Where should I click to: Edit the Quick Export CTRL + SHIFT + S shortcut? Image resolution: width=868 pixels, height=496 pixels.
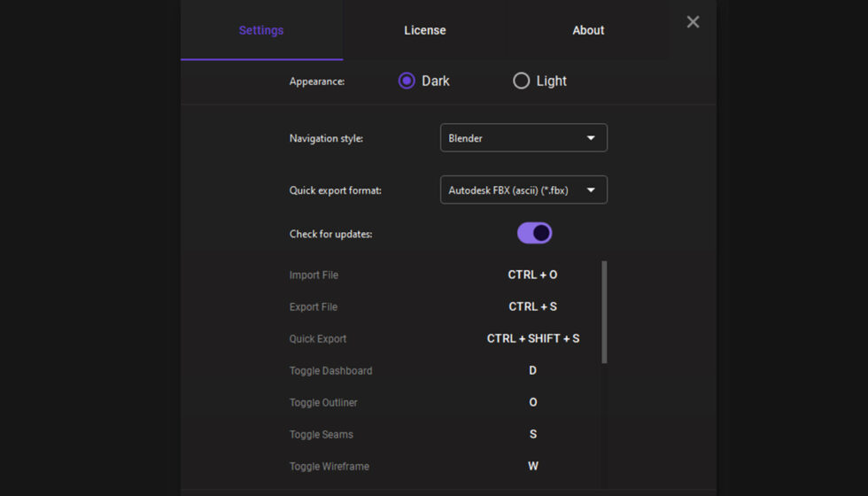(x=532, y=338)
